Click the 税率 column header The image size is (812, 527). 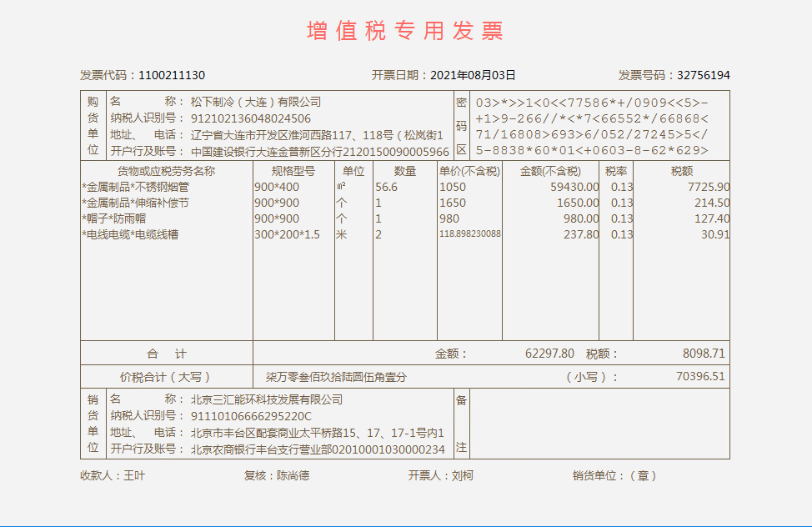coord(616,171)
